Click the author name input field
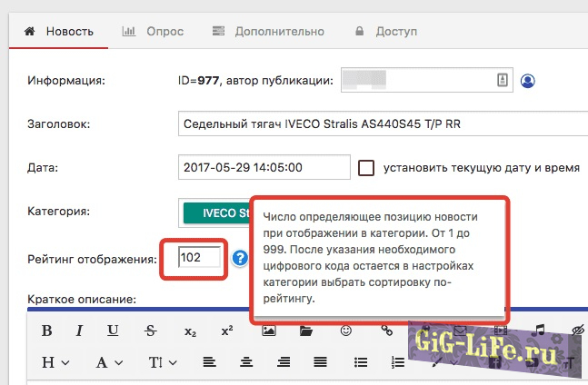Viewport: 588px width, 385px height. click(427, 80)
